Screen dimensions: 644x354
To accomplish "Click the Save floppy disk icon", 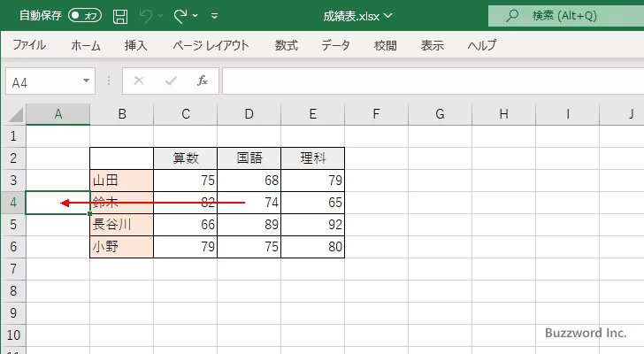I will pyautogui.click(x=120, y=17).
